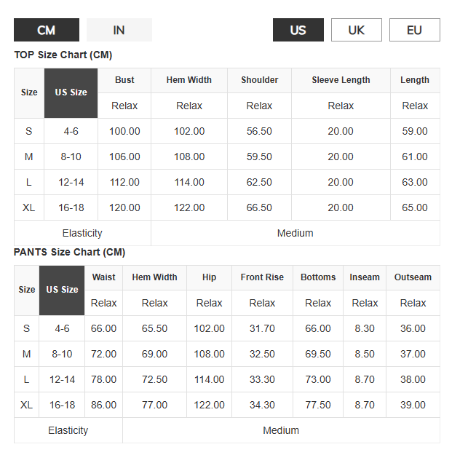Select UK sizing region
This screenshot has width=476, height=455.
(357, 30)
